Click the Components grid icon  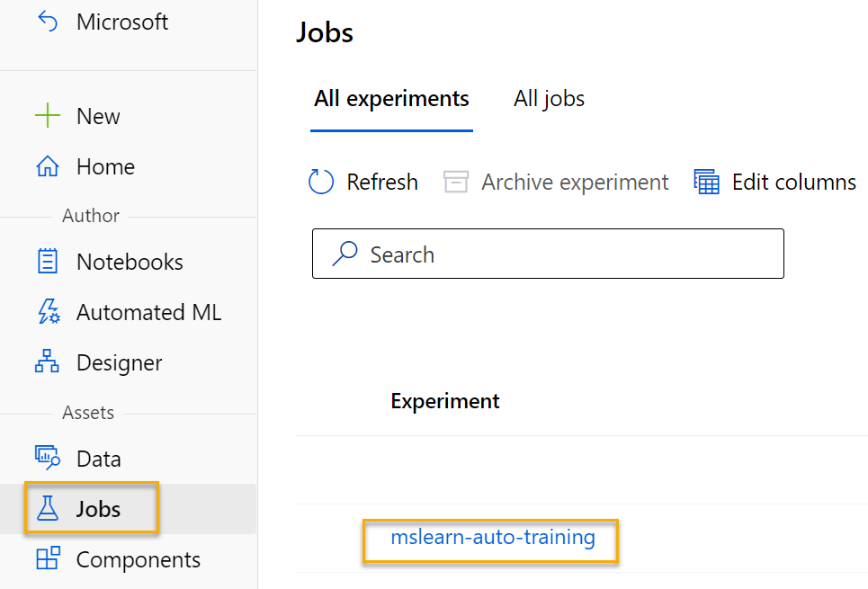48,558
